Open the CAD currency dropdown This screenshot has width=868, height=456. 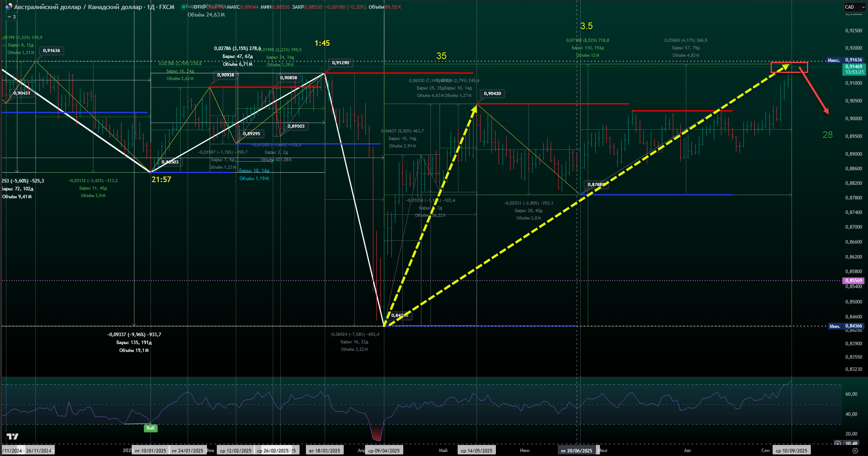(854, 7)
